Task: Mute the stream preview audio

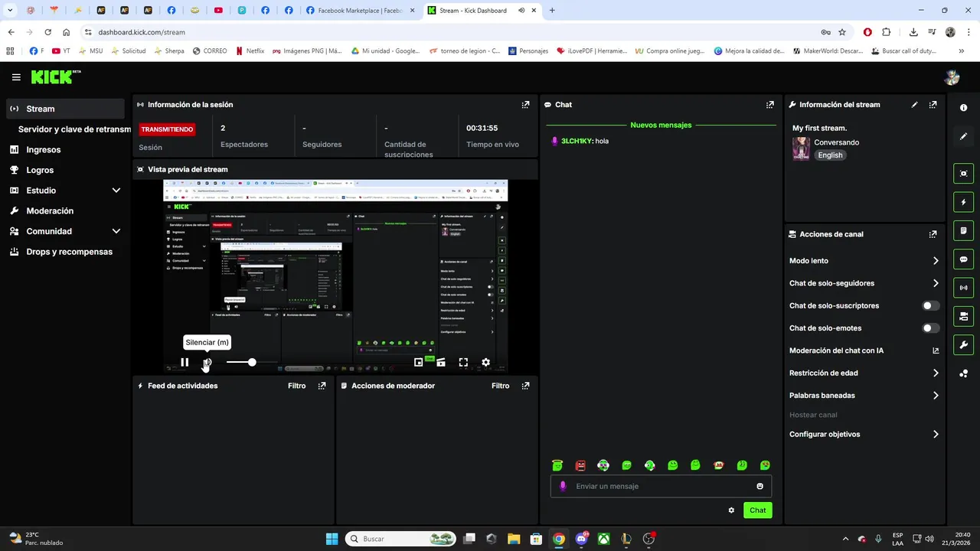Action: [207, 362]
